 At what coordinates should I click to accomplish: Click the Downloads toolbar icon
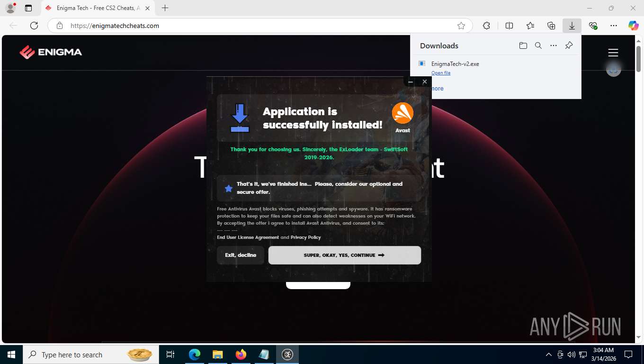pos(572,26)
